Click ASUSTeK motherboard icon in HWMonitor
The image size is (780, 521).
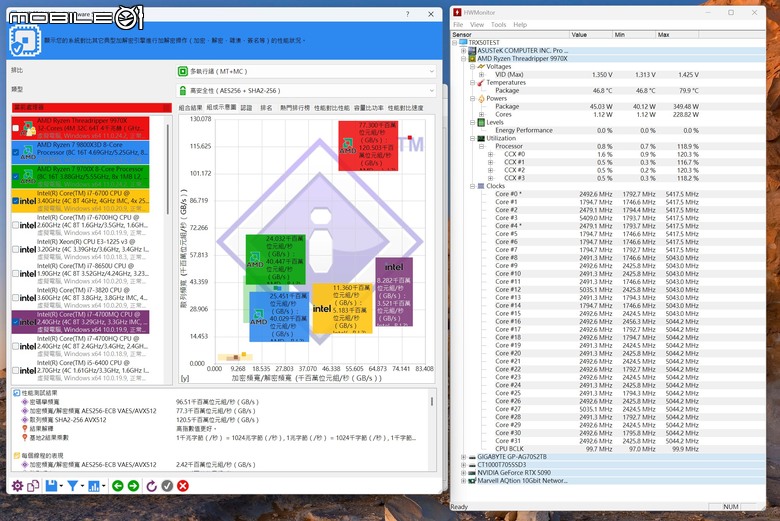click(x=472, y=51)
